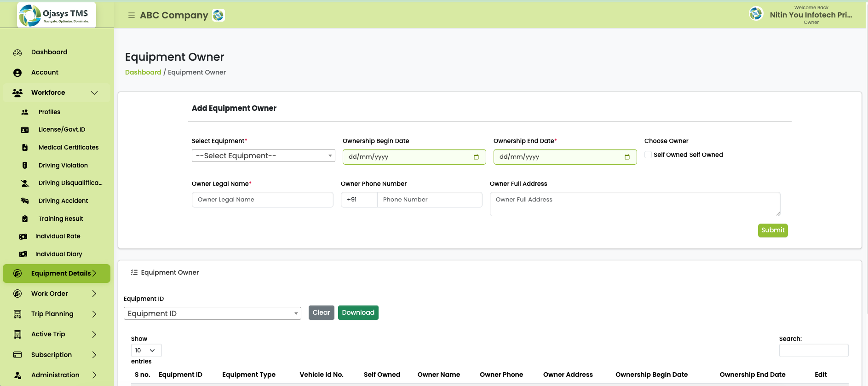868x386 pixels.
Task: Click the Medical Certificates file icon
Action: pos(25,148)
